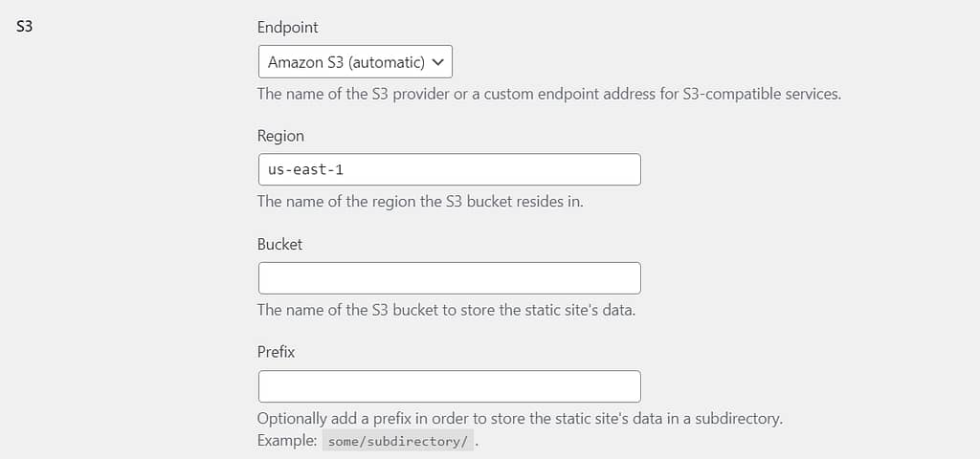Click the region the S3 bucket resides in description

(420, 203)
